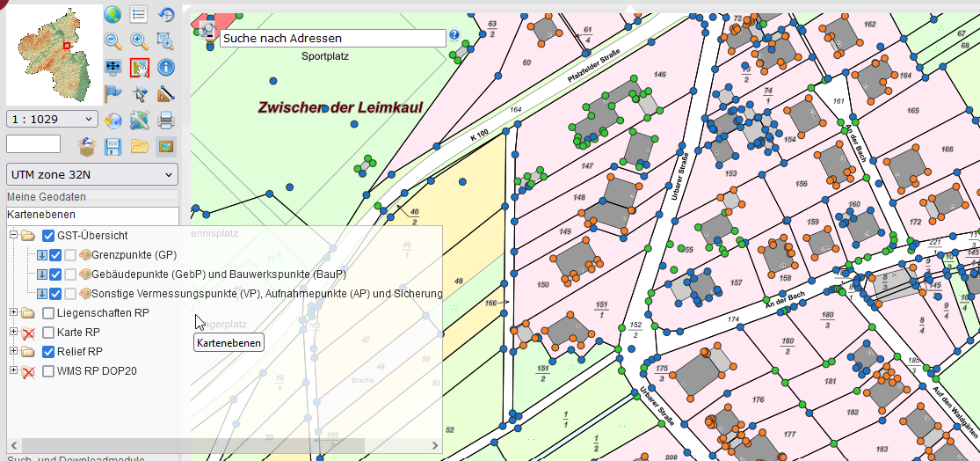Image resolution: width=980 pixels, height=461 pixels.
Task: Tick the empty second checkbox for Sonstige Vermessungspunkte
Action: point(70,294)
